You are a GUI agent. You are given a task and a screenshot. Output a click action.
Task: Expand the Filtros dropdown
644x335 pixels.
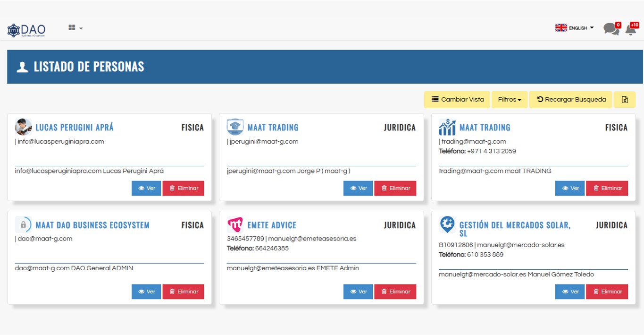tap(510, 100)
